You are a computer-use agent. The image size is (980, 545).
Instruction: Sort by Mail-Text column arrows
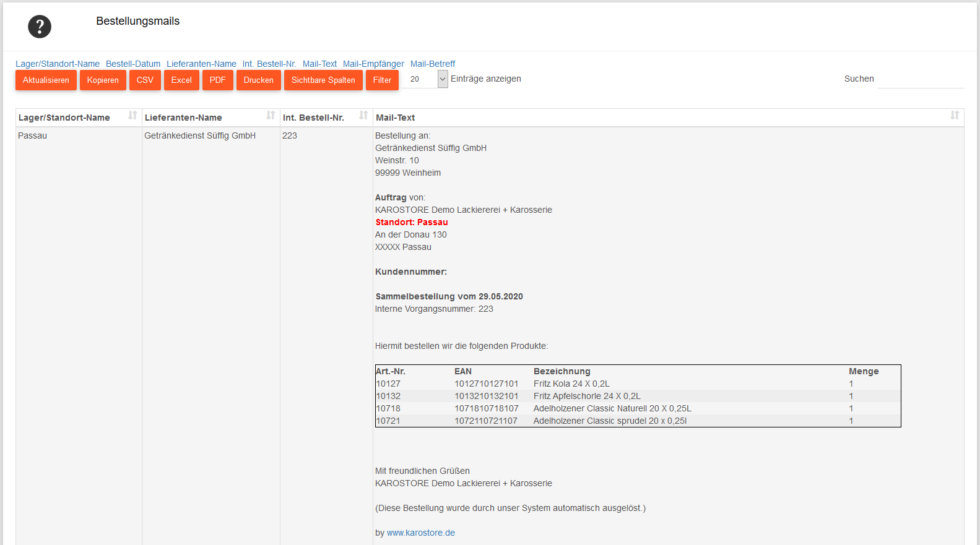coord(954,116)
